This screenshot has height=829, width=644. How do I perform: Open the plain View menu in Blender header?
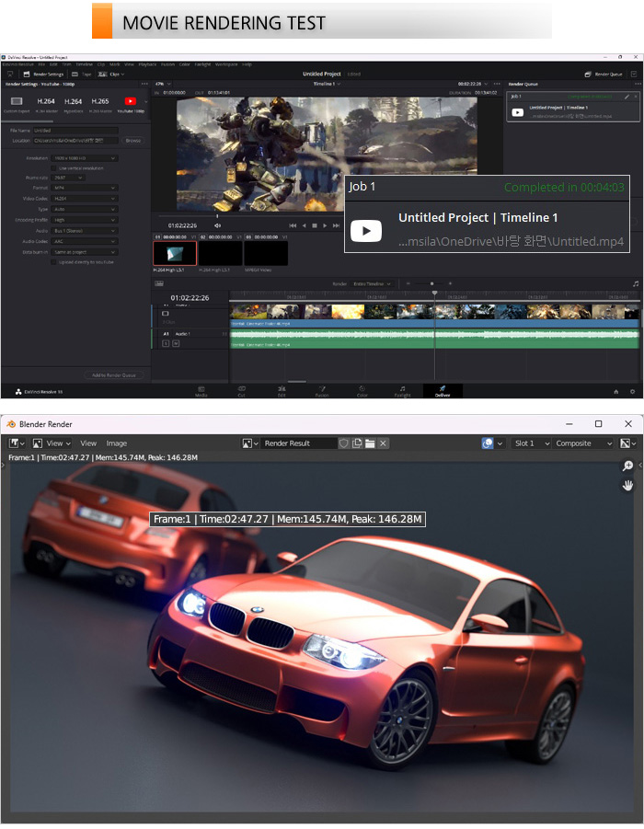[x=88, y=443]
